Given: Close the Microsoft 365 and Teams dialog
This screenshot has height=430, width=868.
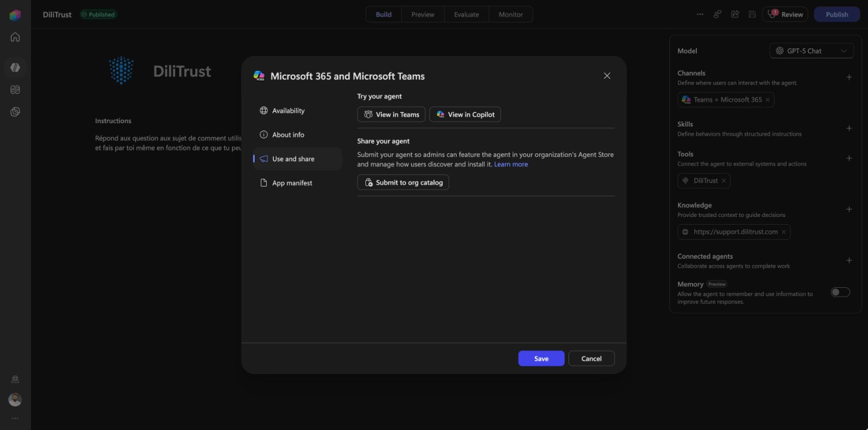Looking at the screenshot, I should pyautogui.click(x=607, y=76).
